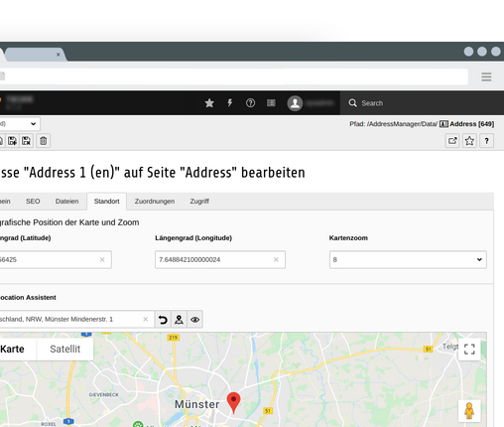
Task: Delete record with the trash icon
Action: pyautogui.click(x=44, y=141)
